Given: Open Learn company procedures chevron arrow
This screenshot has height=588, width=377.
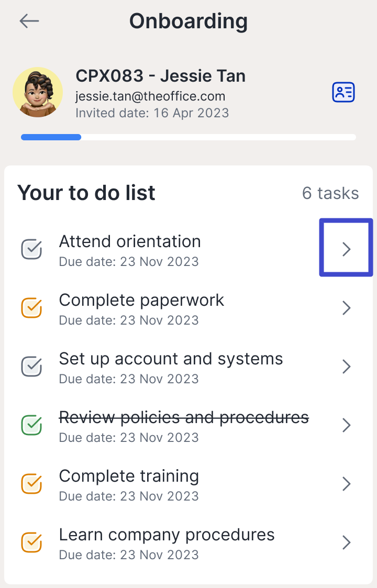Looking at the screenshot, I should pyautogui.click(x=346, y=542).
